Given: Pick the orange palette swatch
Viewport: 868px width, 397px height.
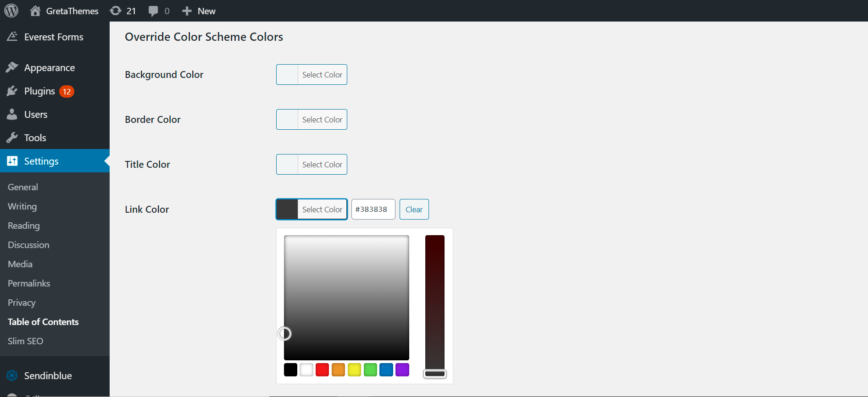Looking at the screenshot, I should pyautogui.click(x=338, y=369).
